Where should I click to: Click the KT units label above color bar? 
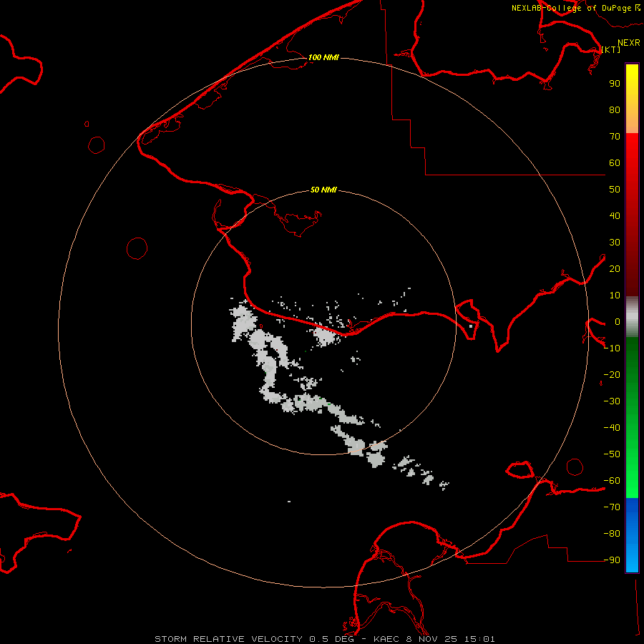tap(611, 49)
